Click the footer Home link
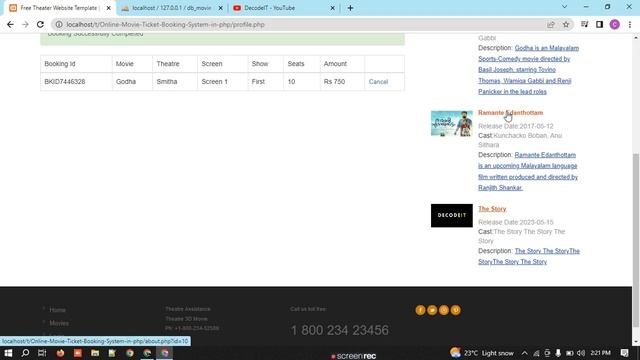Viewport: 640px width, 360px height. coord(57,310)
